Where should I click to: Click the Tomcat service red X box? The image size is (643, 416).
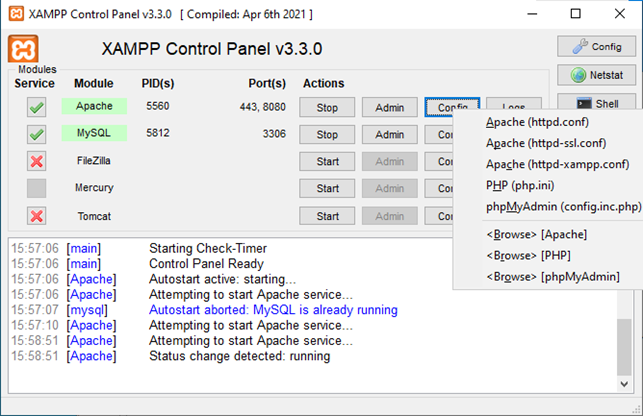pos(37,216)
